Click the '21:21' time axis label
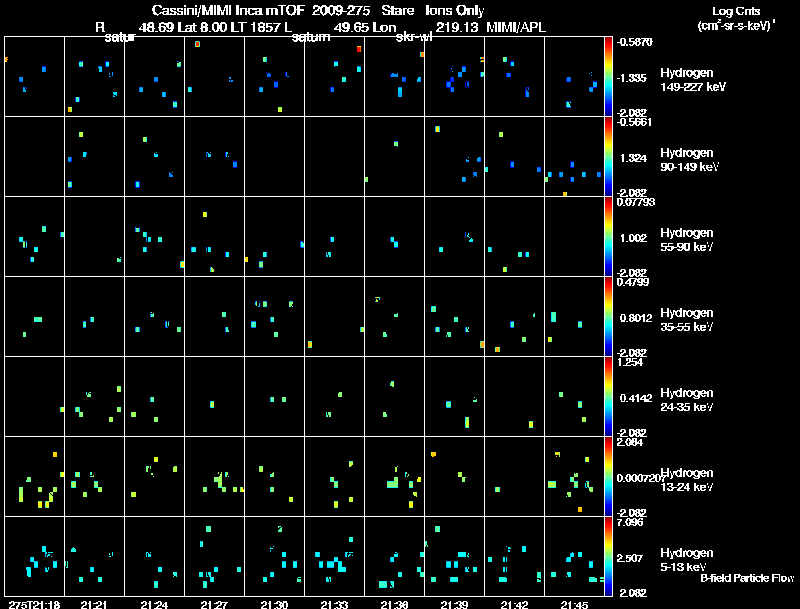Viewport: 800px width, 609px height. (94, 605)
